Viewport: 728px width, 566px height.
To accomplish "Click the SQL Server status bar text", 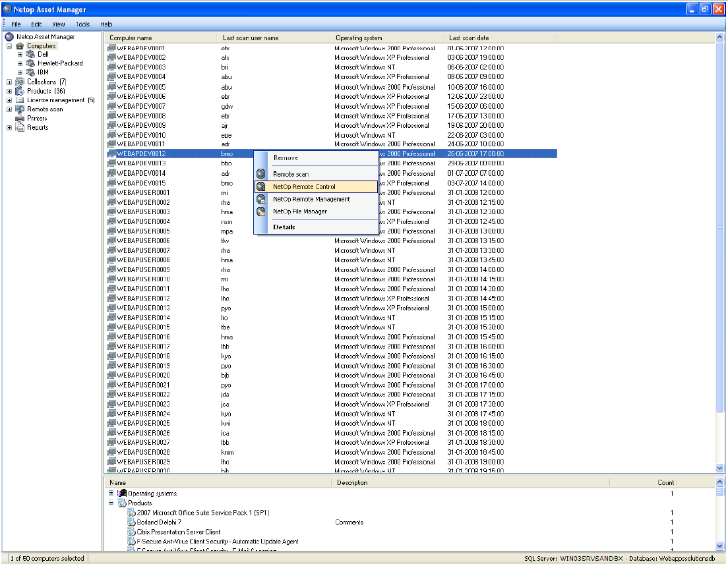I will click(619, 559).
